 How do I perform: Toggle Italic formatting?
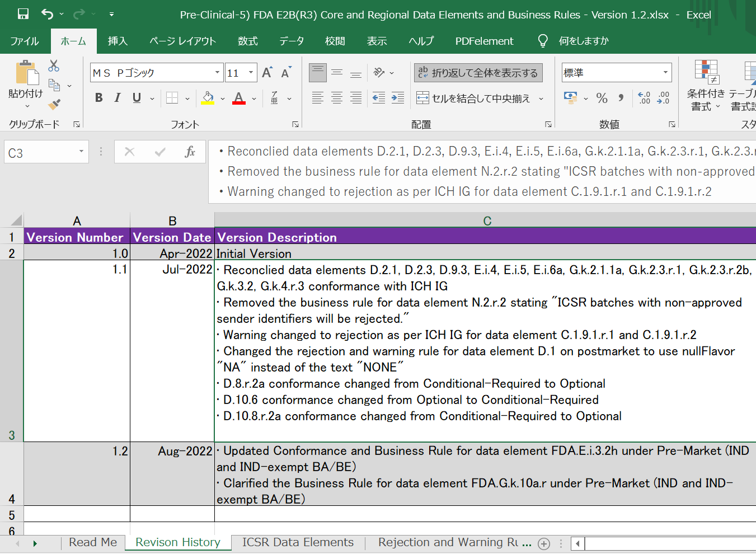coord(118,98)
